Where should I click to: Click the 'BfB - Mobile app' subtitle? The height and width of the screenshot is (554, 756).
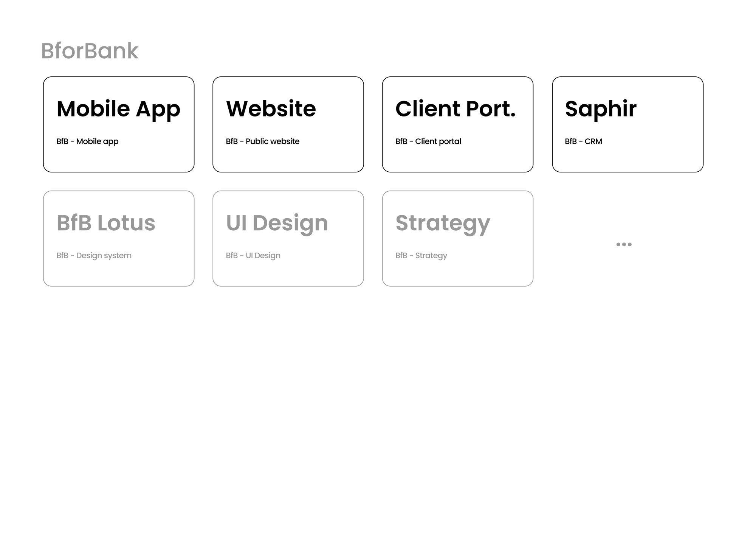click(x=87, y=141)
